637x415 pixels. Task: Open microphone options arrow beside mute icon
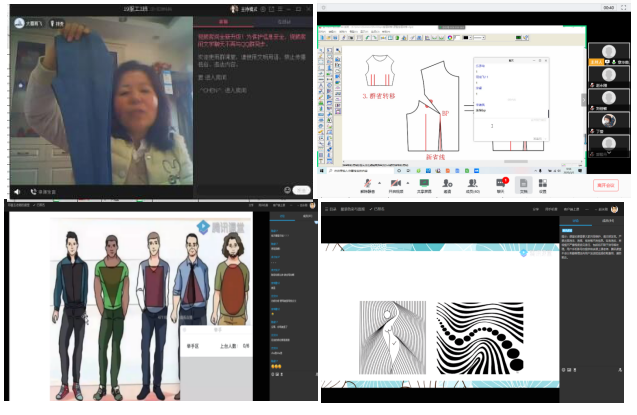[379, 183]
